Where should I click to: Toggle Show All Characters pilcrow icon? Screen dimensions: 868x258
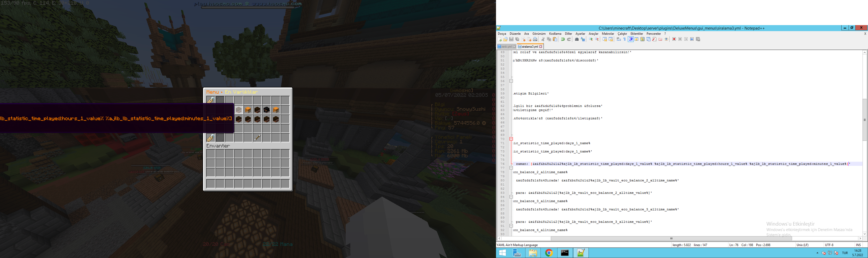[625, 39]
